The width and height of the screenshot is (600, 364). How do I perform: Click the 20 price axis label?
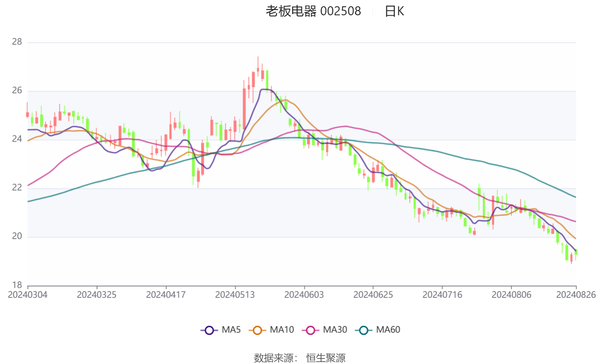pyautogui.click(x=17, y=236)
